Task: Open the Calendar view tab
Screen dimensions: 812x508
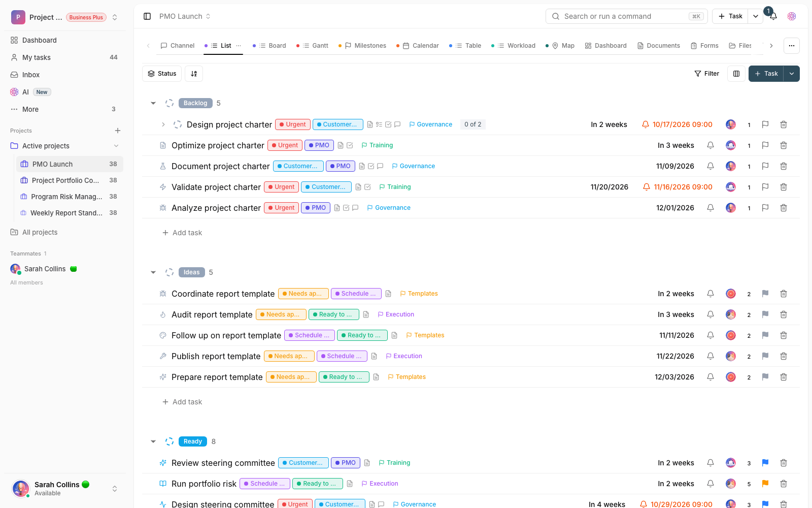Action: point(418,46)
